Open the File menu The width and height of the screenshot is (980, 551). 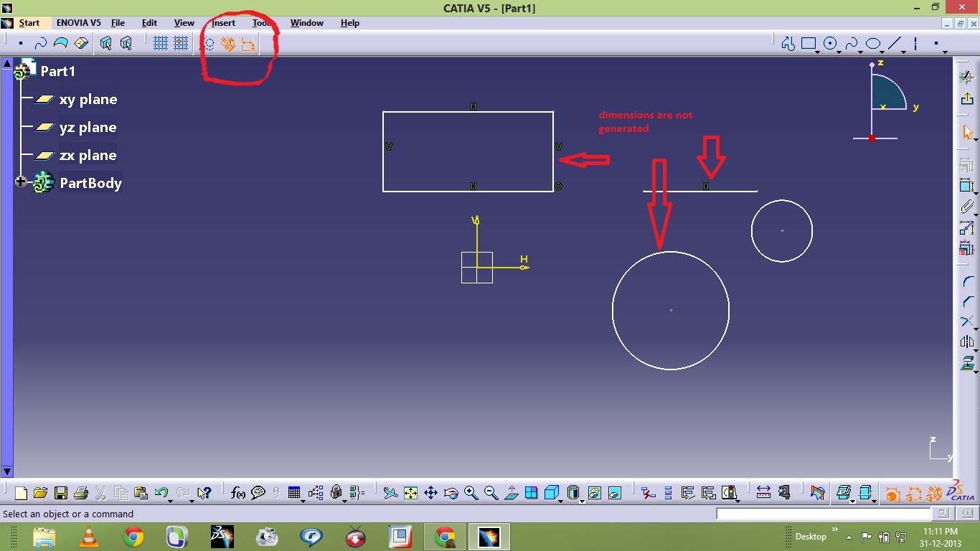click(x=118, y=23)
